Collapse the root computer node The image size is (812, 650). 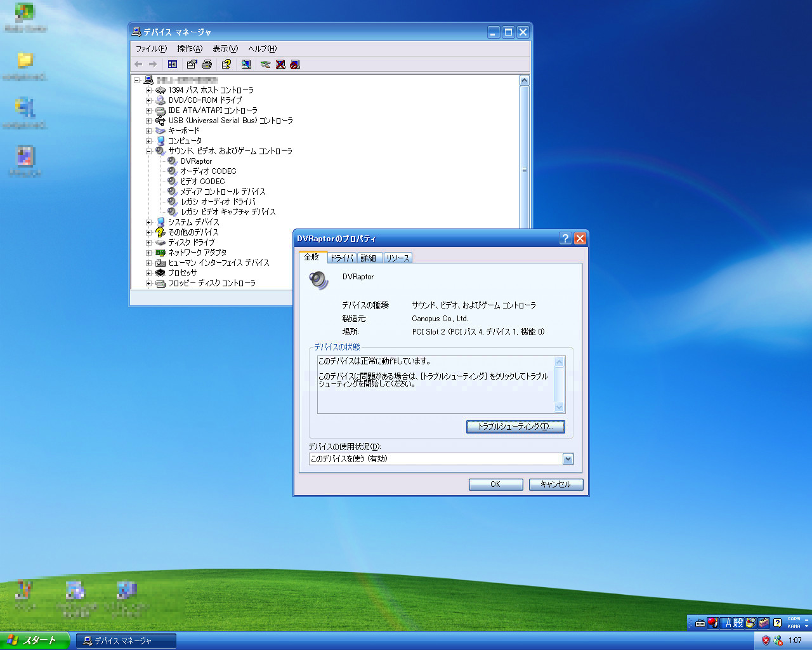coord(136,80)
